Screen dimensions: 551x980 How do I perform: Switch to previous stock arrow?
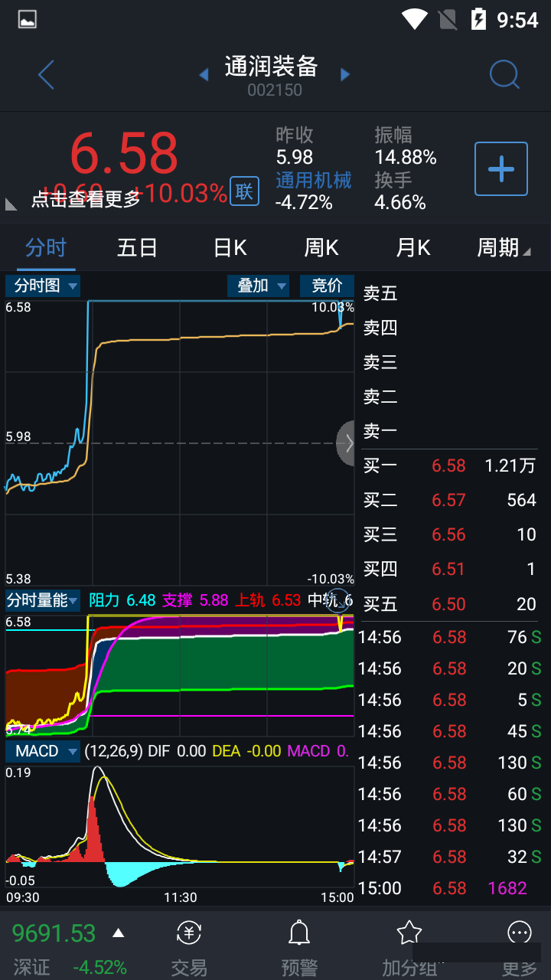click(204, 74)
